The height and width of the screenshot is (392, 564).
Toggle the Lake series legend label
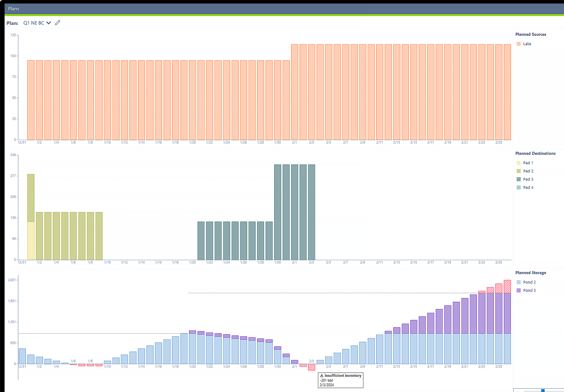point(527,44)
